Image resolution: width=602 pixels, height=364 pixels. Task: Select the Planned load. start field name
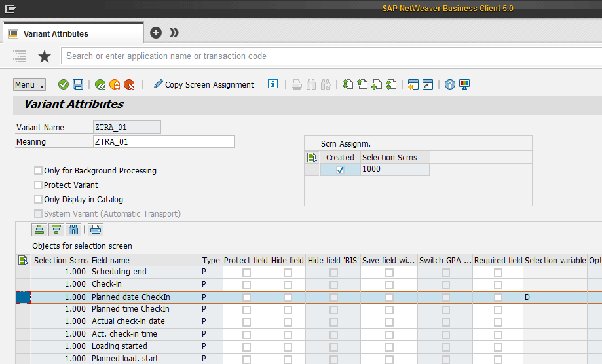(145, 359)
